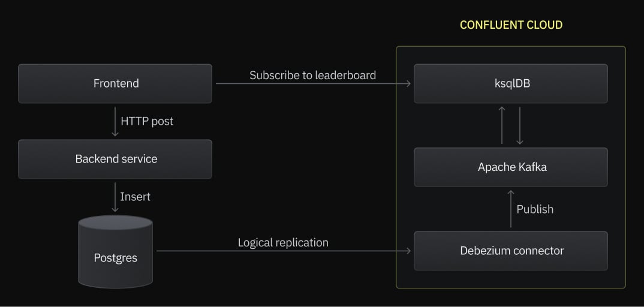Image resolution: width=644 pixels, height=307 pixels.
Task: Click the CONFLUENT CLOUD heading
Action: 511,25
